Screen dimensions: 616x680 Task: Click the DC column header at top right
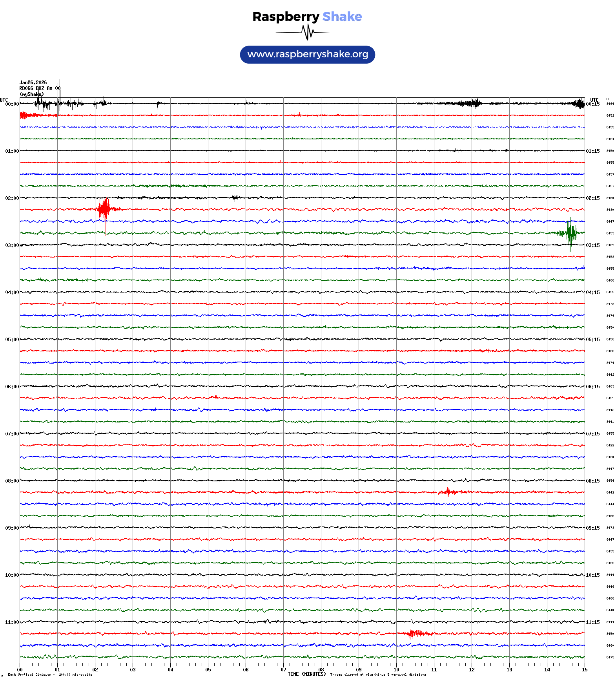pyautogui.click(x=608, y=99)
